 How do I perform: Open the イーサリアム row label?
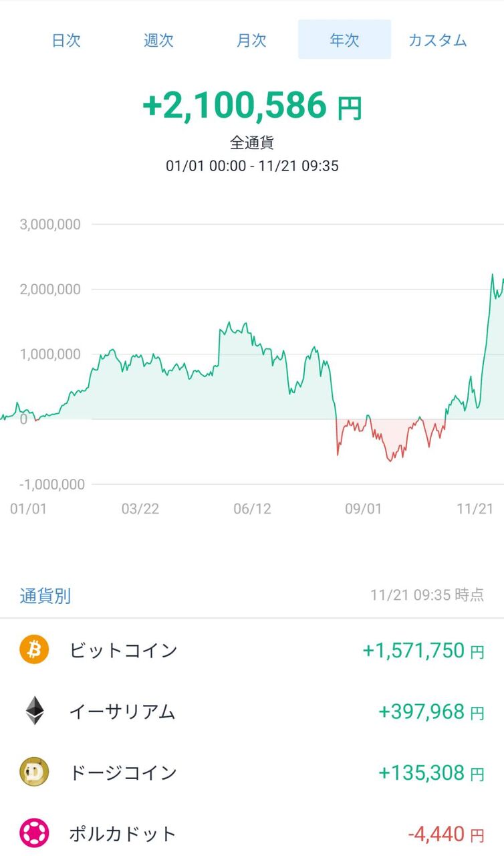tap(122, 712)
